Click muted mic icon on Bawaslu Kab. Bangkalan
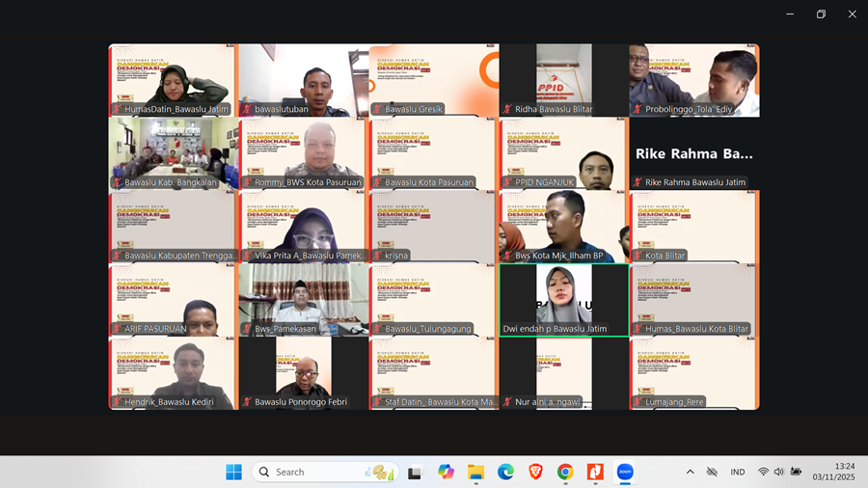The image size is (868, 488). [x=118, y=182]
